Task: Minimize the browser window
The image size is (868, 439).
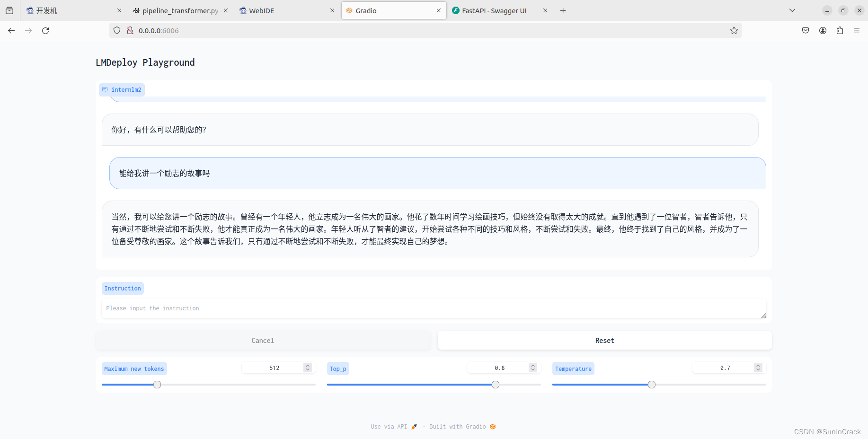Action: [x=827, y=10]
